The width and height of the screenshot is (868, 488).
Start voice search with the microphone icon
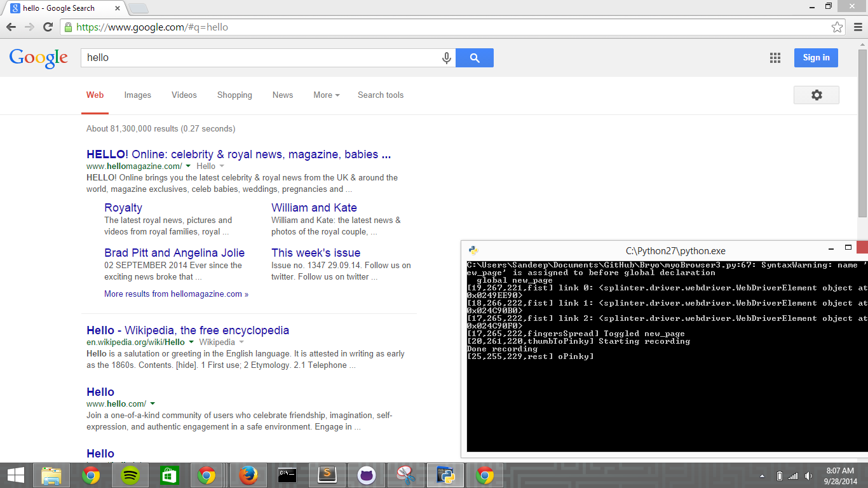pos(447,58)
